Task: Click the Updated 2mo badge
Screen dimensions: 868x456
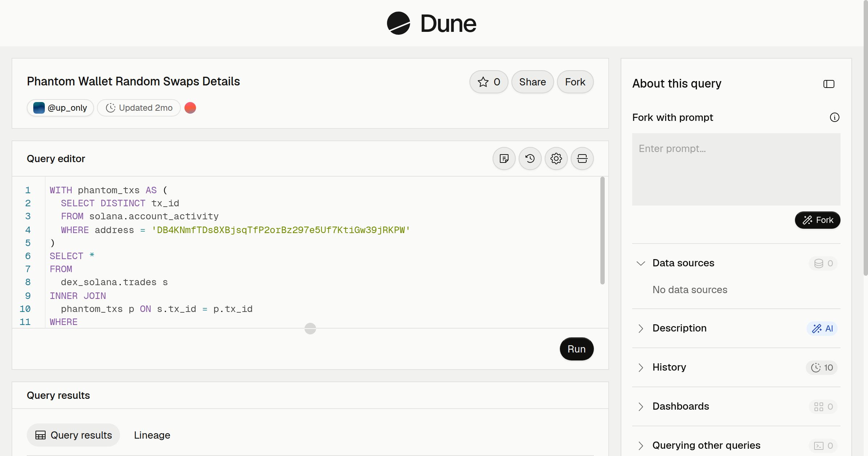Action: pos(139,108)
